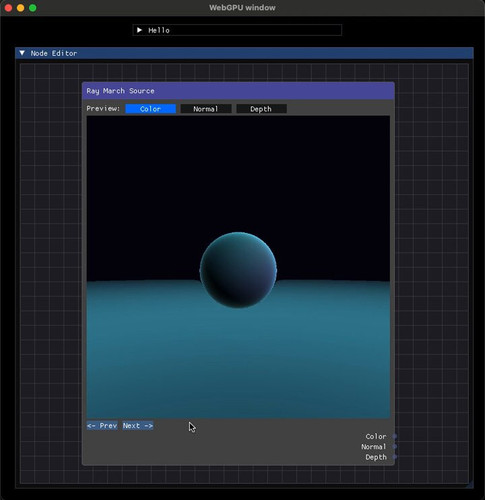
Task: Close the WebGPU window with red button
Action: (x=9, y=8)
